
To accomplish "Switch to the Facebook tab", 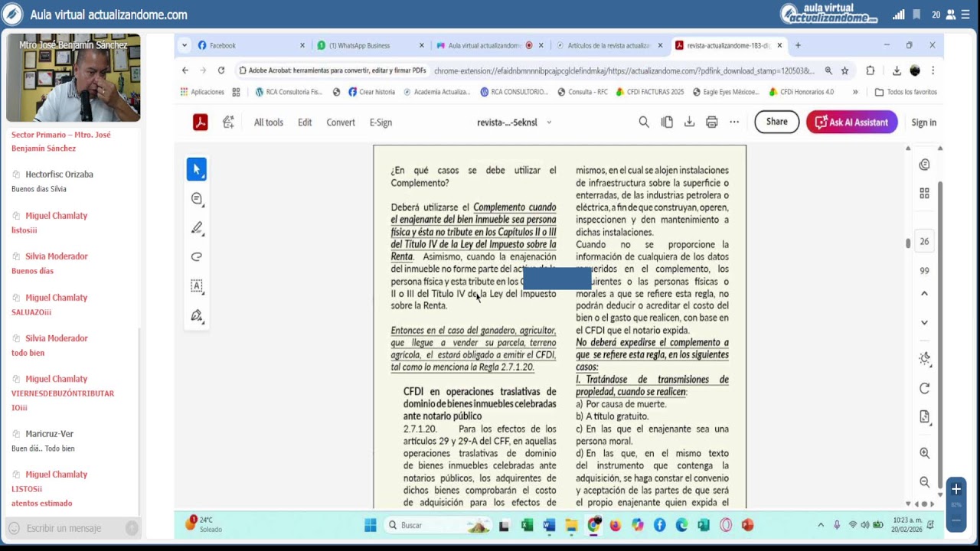I will click(x=245, y=45).
